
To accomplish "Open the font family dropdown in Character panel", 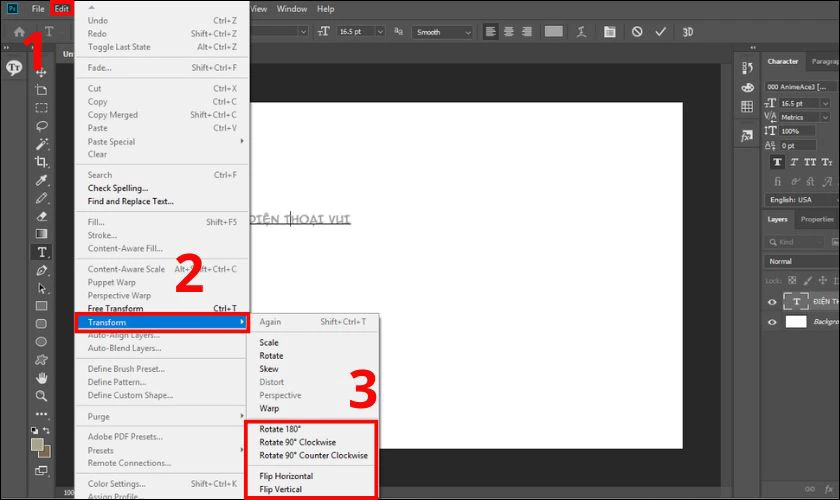I will [801, 87].
